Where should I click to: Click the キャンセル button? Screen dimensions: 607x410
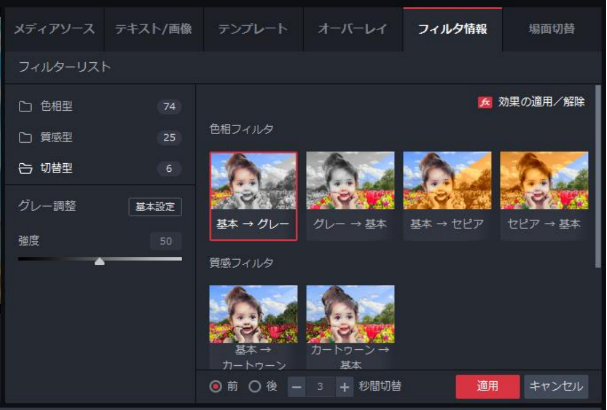(x=556, y=387)
